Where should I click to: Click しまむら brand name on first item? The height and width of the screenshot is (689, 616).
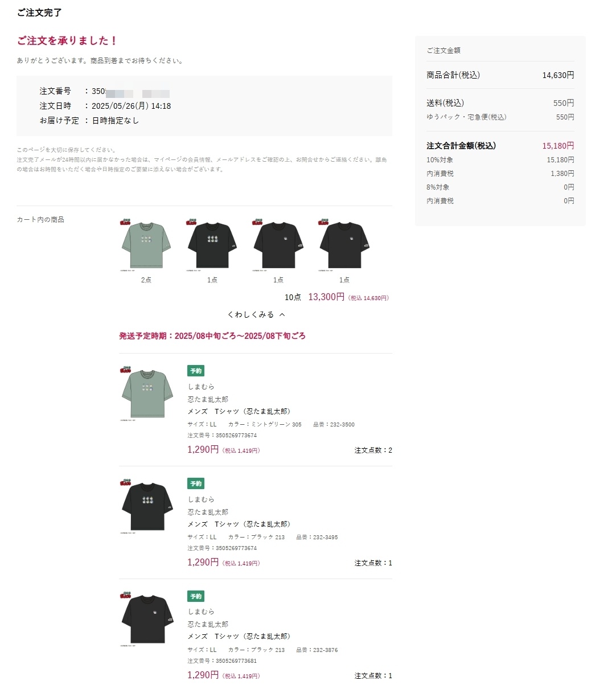coord(201,387)
